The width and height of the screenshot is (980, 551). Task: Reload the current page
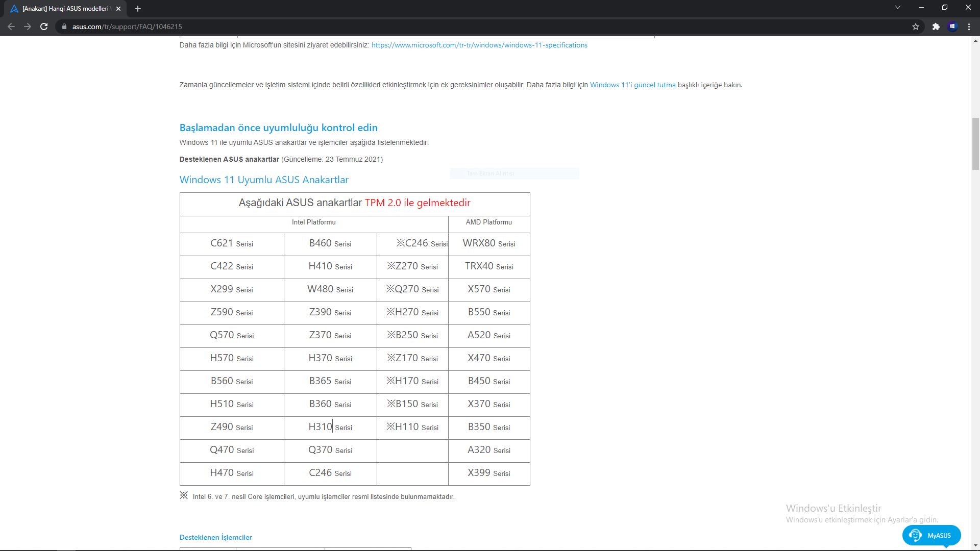click(x=44, y=27)
